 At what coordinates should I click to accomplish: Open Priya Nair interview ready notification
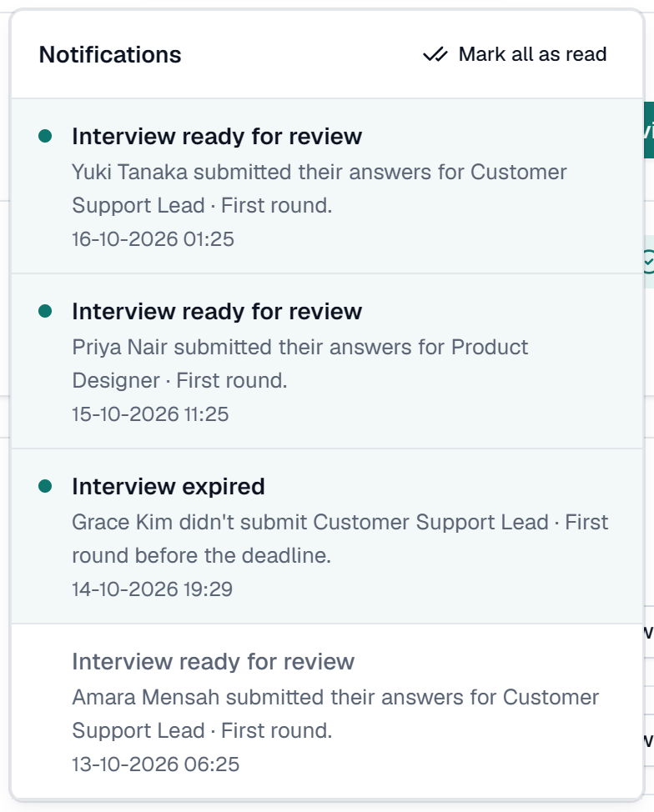pyautogui.click(x=327, y=361)
